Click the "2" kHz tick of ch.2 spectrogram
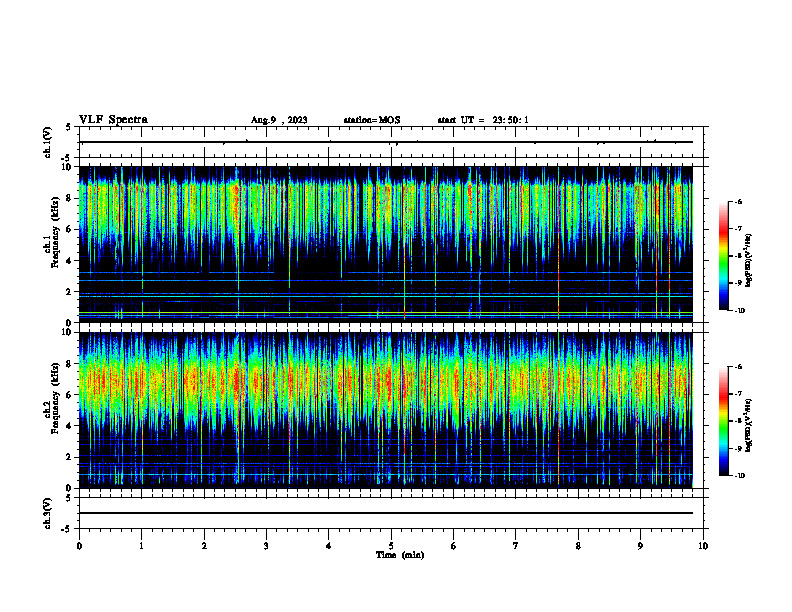The height and width of the screenshot is (612, 792). [70, 457]
